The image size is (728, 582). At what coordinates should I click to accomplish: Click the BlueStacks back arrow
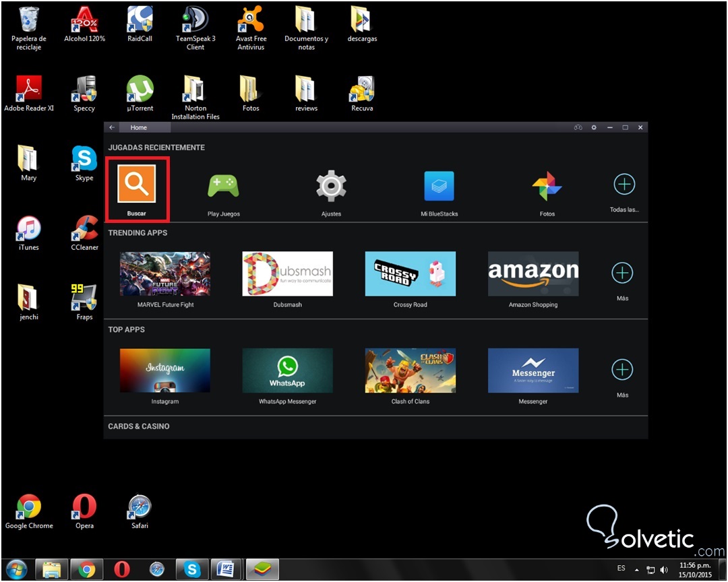(112, 127)
